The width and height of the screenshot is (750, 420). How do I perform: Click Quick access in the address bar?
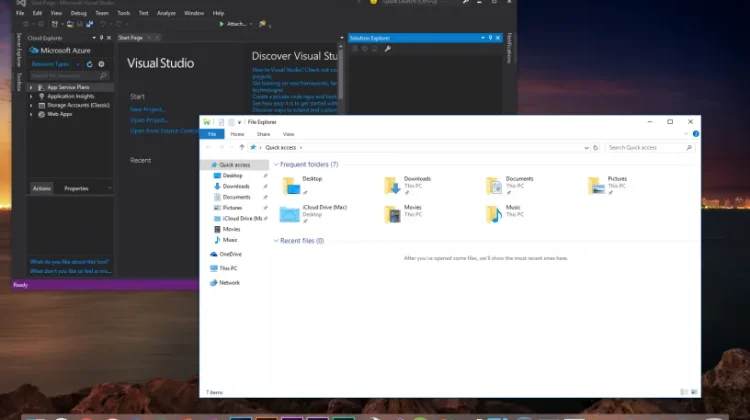281,148
